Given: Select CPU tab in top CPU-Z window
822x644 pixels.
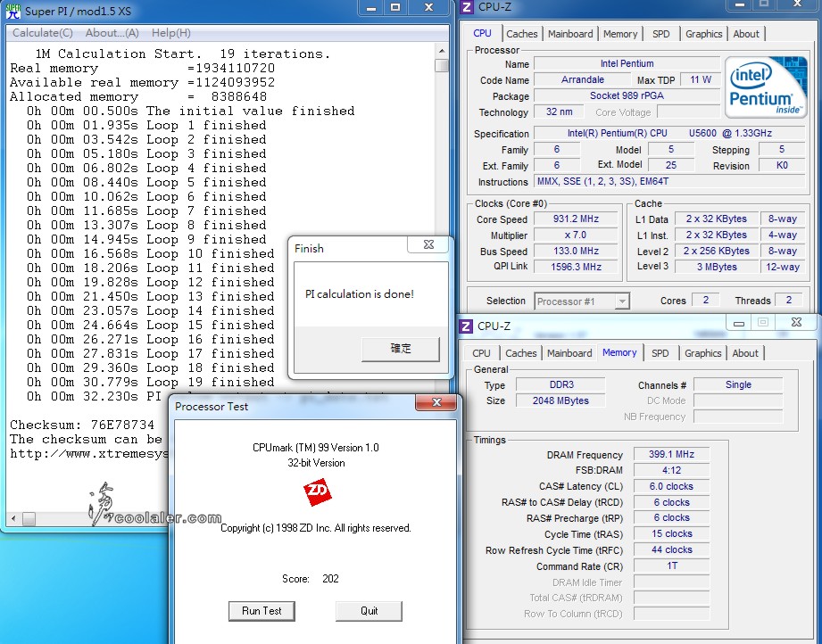Looking at the screenshot, I should [x=482, y=33].
